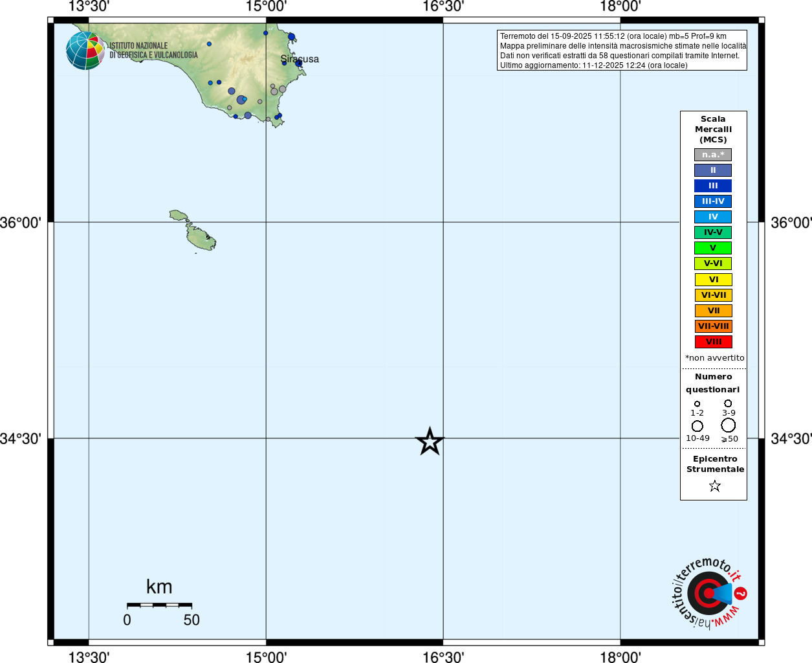Screen dimensions: 812x663
Task: Click the epicenter star marker on the map
Action: click(x=430, y=442)
